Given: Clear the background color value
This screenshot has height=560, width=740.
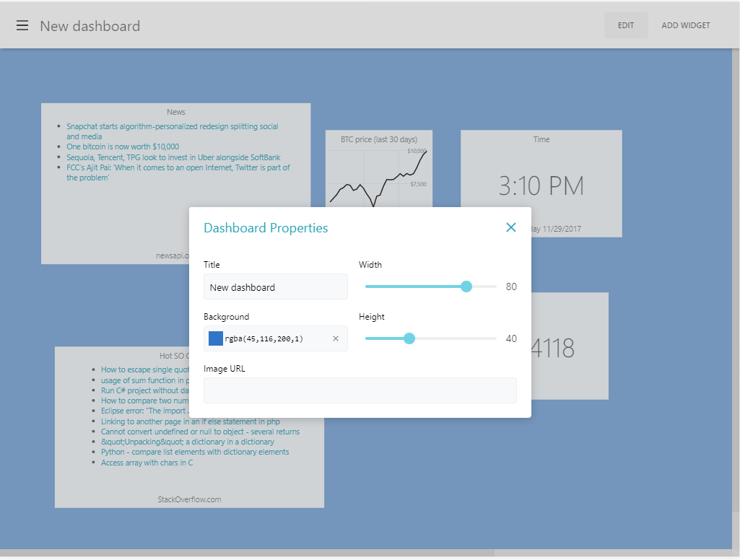Looking at the screenshot, I should [336, 338].
